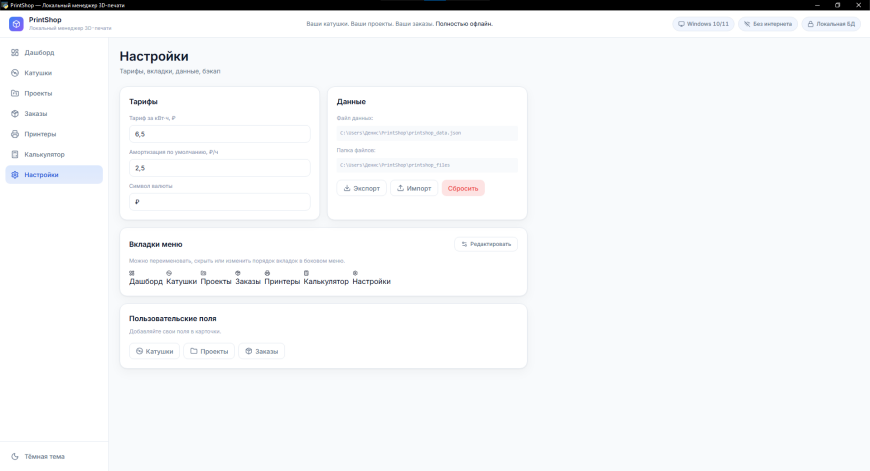Click the Настройки gear icon in the sidebar
This screenshot has height=471, width=870.
[15, 175]
